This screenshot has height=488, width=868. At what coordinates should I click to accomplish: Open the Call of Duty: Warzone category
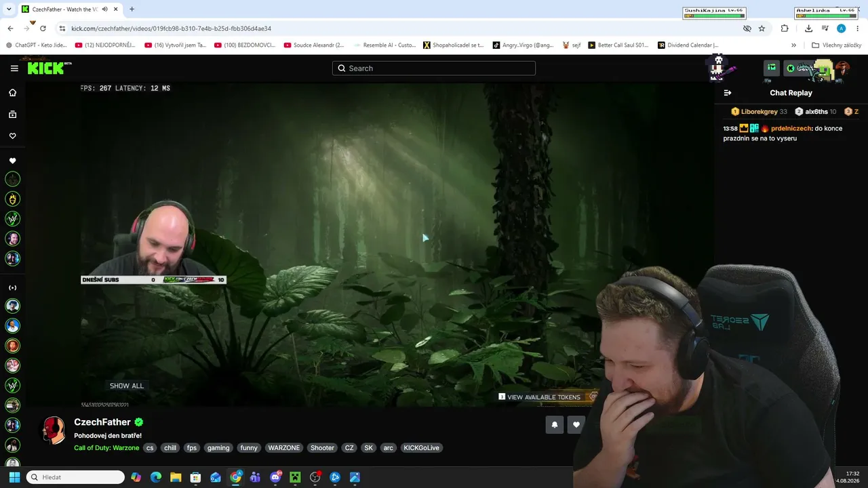(x=106, y=448)
